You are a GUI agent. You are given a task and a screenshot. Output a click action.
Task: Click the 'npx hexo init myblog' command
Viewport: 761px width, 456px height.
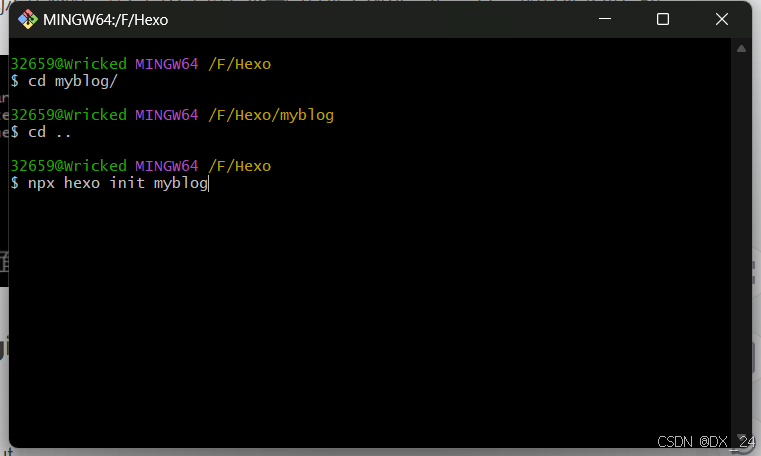pos(118,183)
